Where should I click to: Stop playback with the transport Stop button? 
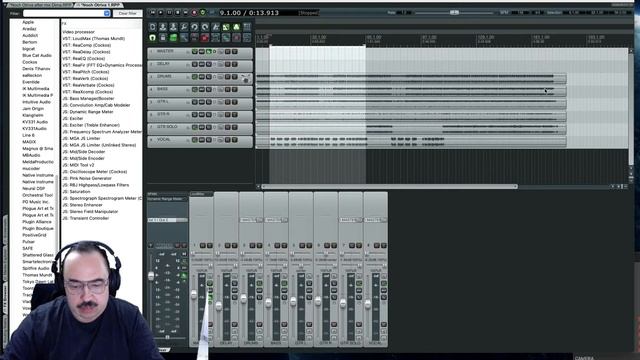coord(178,13)
